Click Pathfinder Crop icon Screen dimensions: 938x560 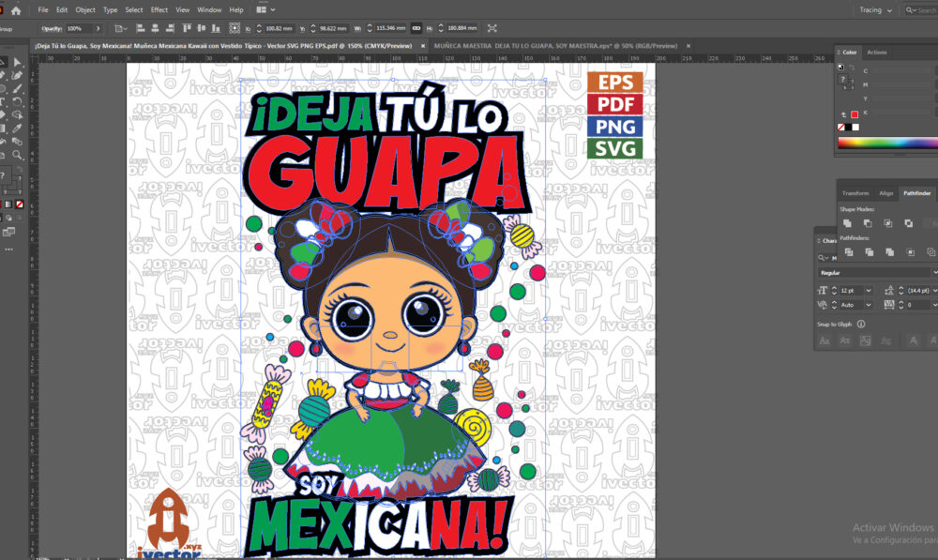(910, 252)
